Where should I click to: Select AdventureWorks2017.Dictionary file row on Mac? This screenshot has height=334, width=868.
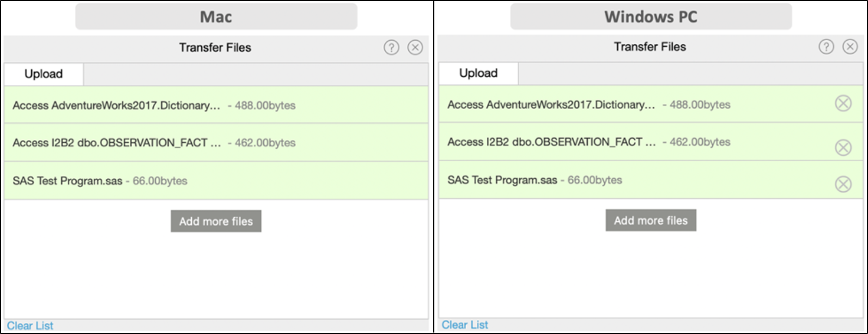(216, 105)
